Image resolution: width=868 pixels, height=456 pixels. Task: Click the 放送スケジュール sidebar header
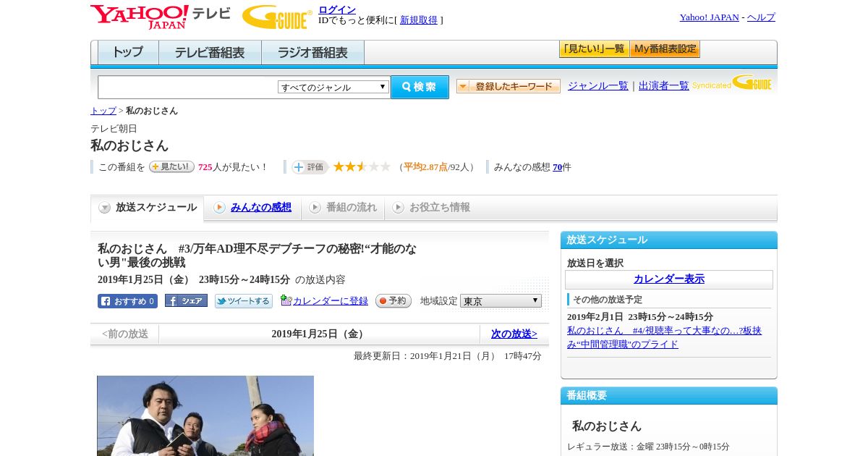click(669, 240)
